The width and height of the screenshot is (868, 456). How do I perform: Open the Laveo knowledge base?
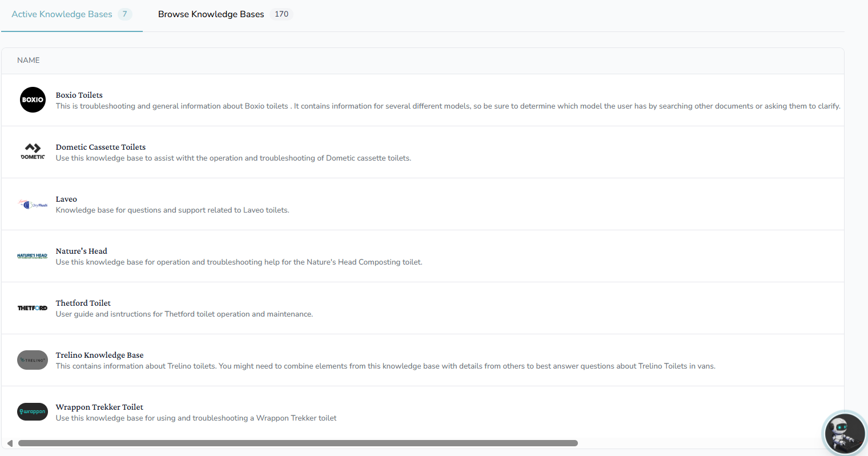point(66,199)
